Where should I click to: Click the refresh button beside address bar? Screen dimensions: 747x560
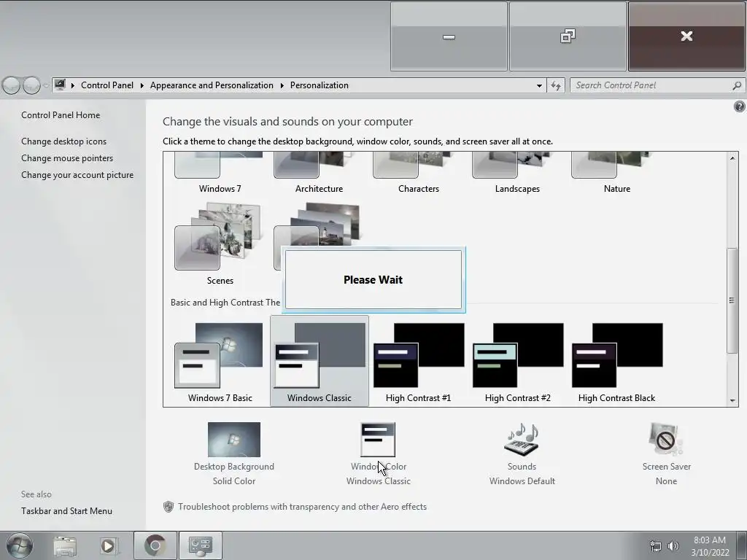click(555, 86)
